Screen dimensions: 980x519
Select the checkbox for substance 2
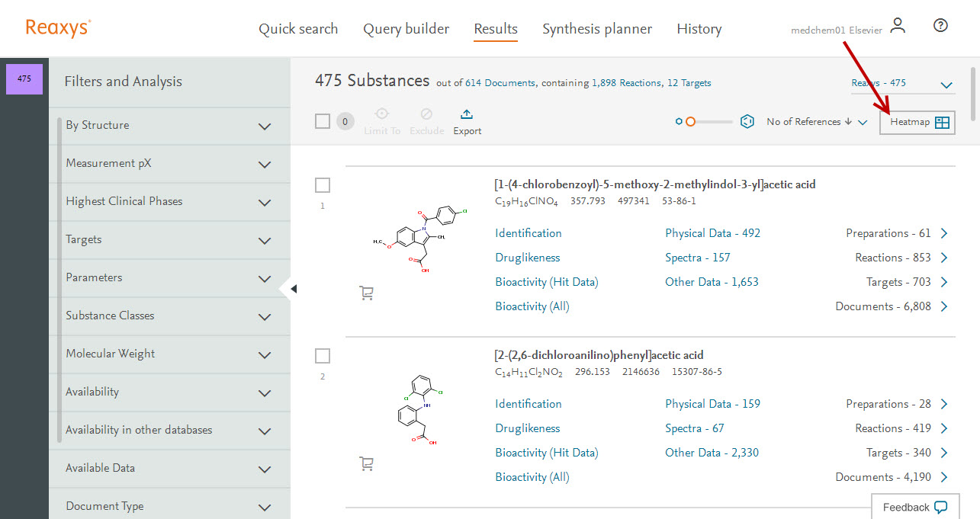(x=323, y=356)
